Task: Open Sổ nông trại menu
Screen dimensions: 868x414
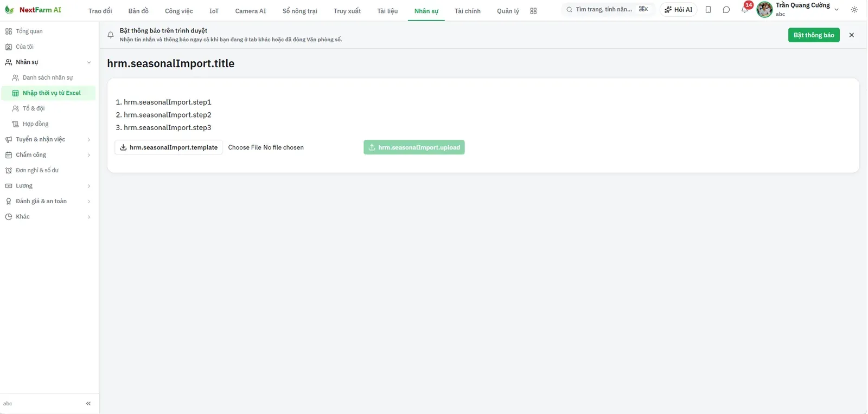Action: [300, 11]
